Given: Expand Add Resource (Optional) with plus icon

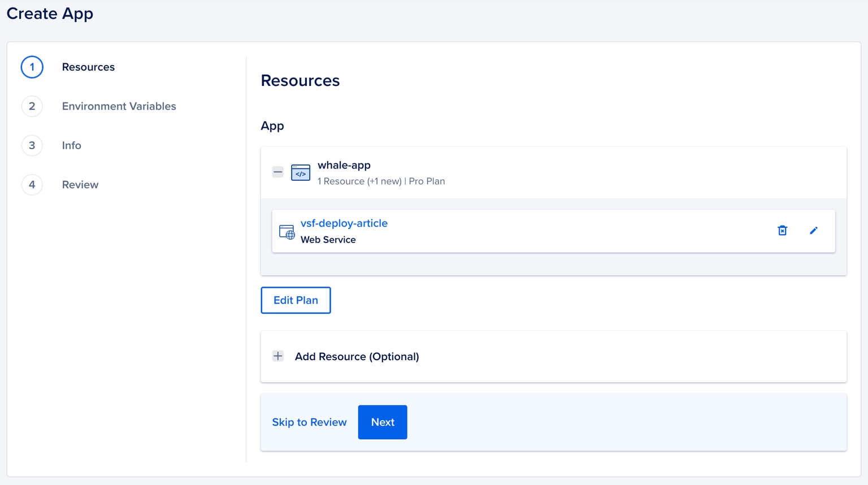Looking at the screenshot, I should coord(278,356).
